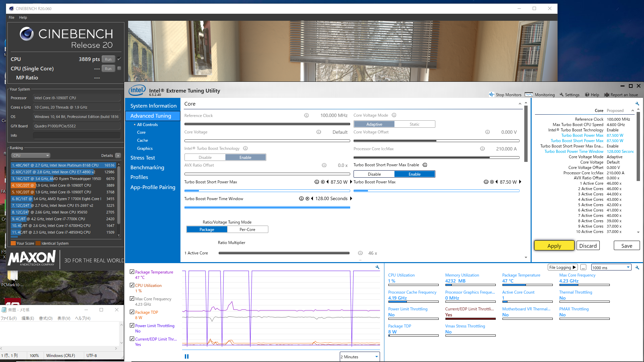
Task: Open wrench settings for the monitor graph
Action: tap(377, 267)
